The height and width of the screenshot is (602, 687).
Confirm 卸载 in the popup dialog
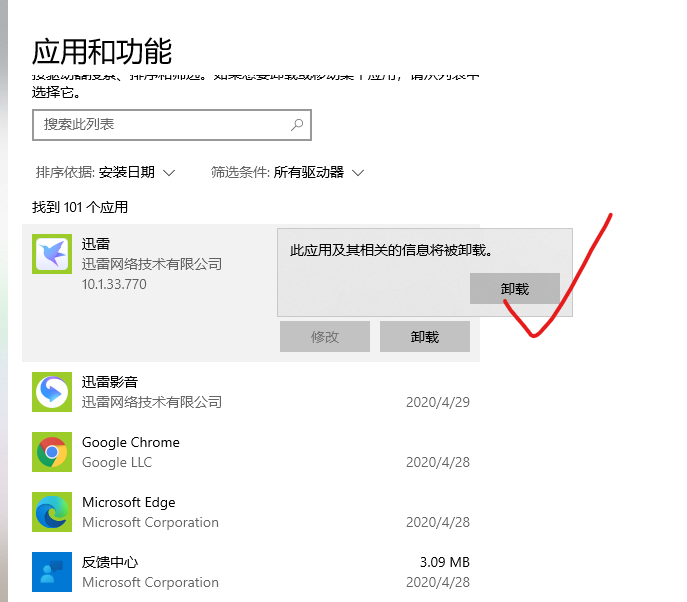click(x=514, y=289)
